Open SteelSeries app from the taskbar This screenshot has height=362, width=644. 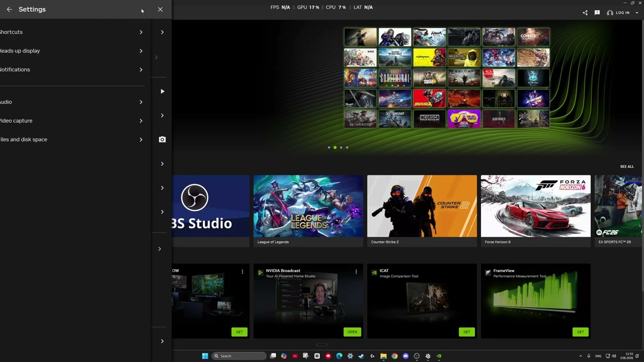(x=428, y=356)
